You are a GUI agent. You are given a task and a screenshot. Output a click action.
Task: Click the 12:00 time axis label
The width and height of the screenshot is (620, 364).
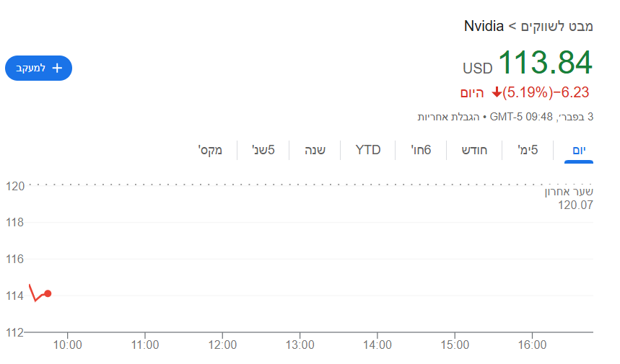[x=222, y=345]
